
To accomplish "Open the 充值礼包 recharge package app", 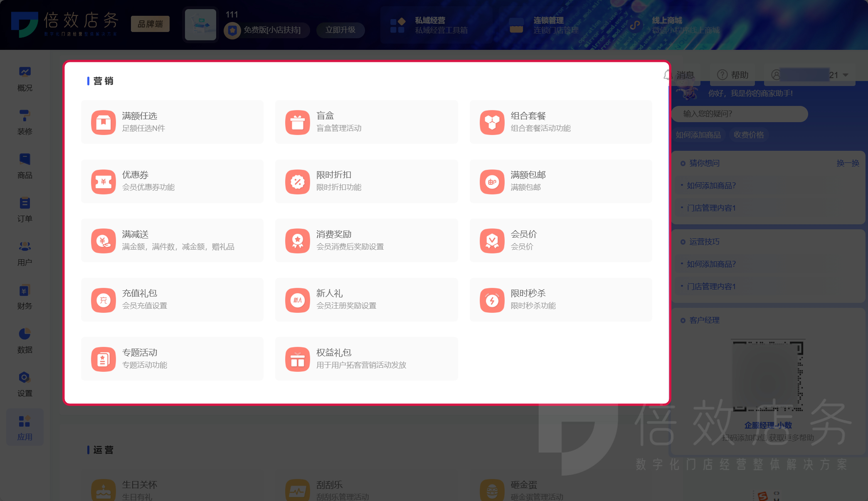I will (172, 300).
